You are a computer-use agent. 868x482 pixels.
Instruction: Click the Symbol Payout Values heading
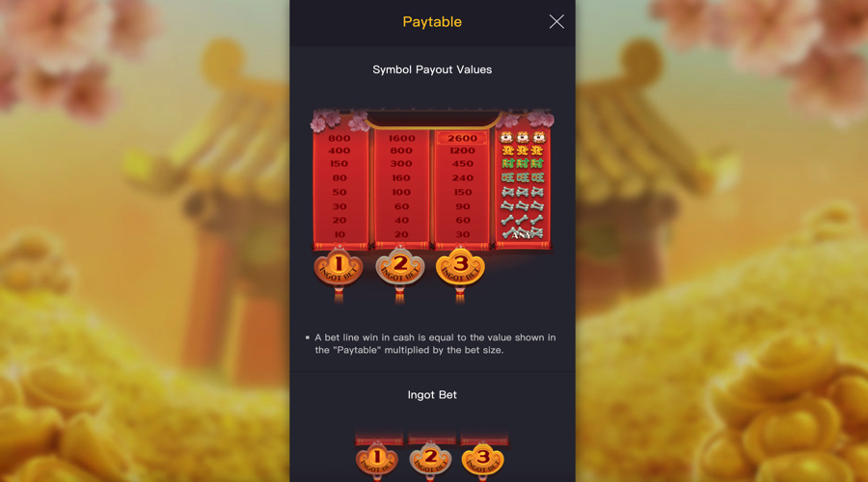[x=432, y=69]
